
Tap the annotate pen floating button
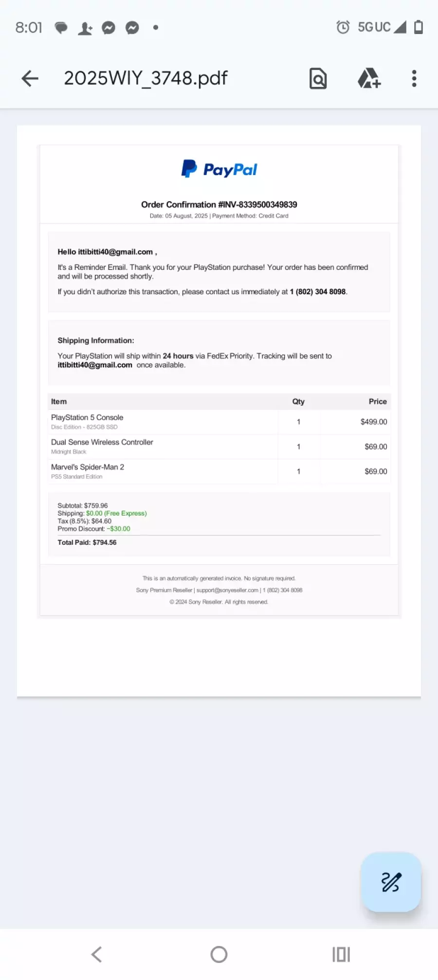[391, 882]
